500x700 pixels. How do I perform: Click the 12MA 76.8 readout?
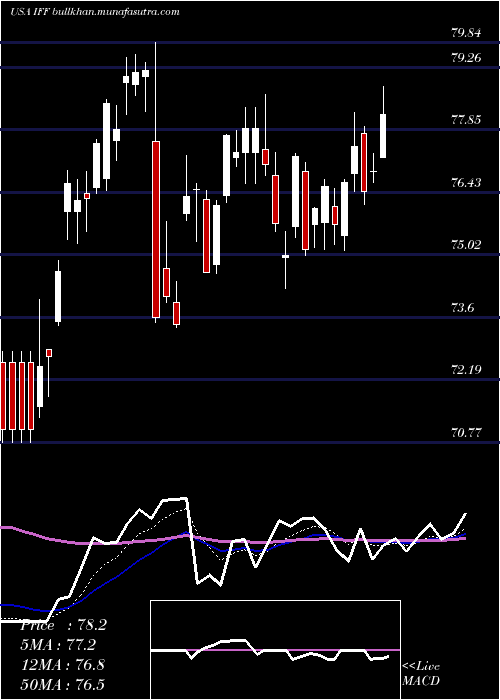62,664
